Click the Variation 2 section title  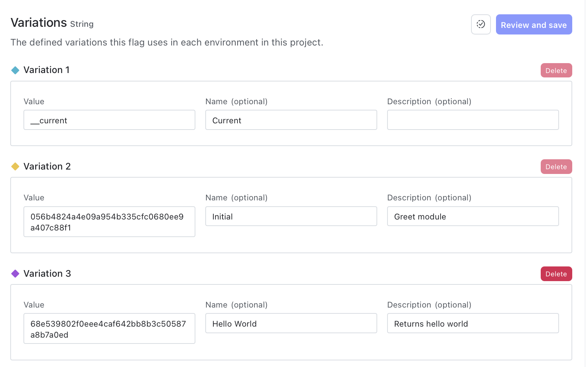(x=47, y=167)
